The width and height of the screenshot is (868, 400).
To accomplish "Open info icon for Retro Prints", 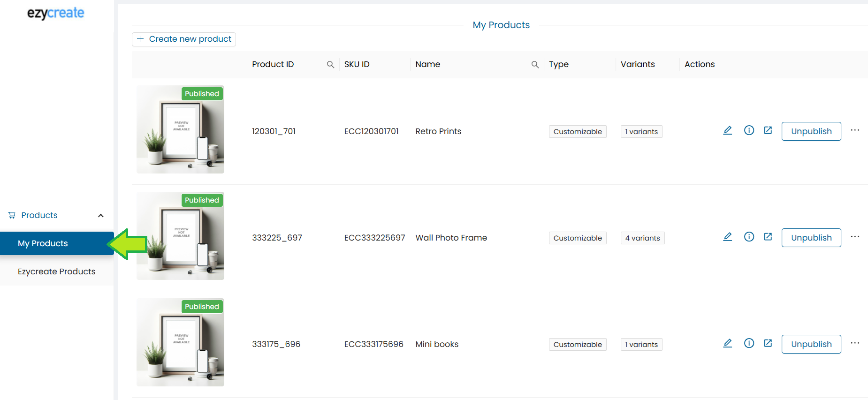I will click(x=749, y=130).
